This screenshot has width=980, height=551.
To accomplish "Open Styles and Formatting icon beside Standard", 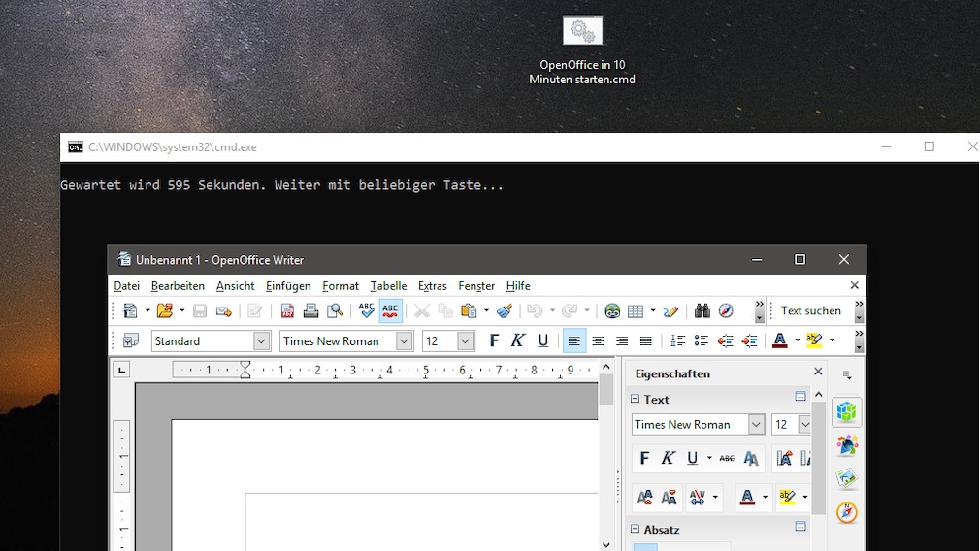I will click(131, 340).
